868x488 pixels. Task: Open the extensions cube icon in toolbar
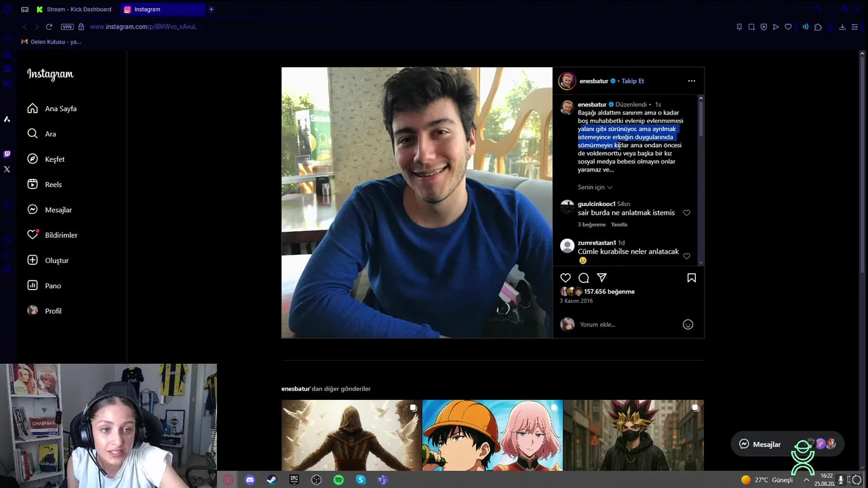(818, 27)
